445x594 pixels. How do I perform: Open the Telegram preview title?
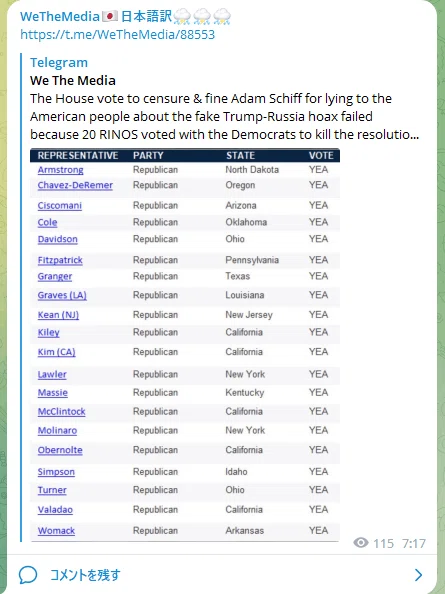point(59,62)
